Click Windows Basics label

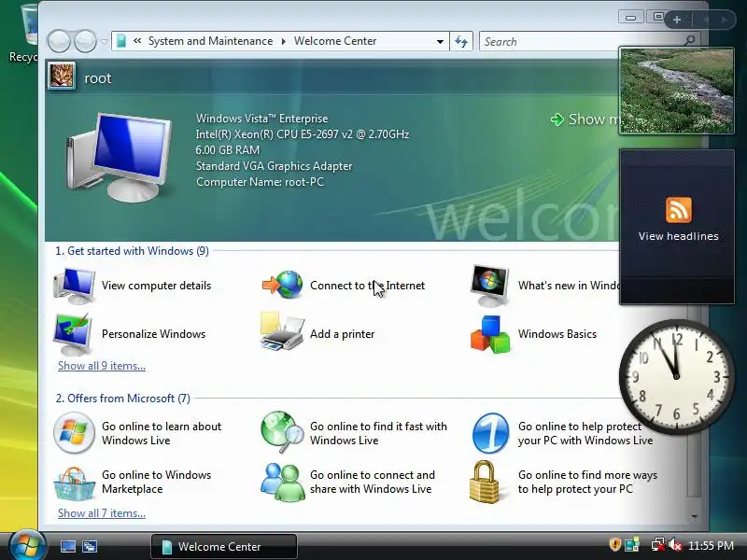tap(557, 334)
